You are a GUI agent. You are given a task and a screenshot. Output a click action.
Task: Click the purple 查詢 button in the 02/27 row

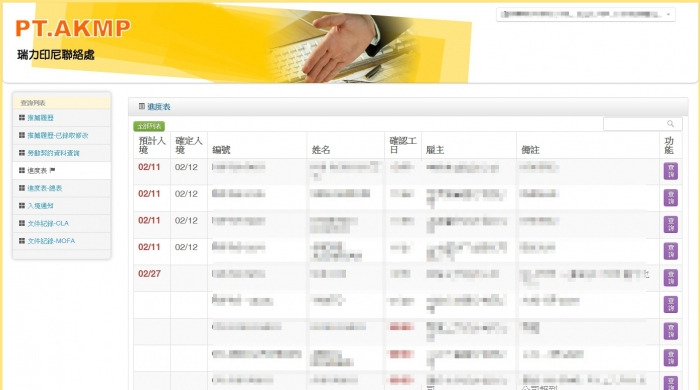(x=671, y=278)
